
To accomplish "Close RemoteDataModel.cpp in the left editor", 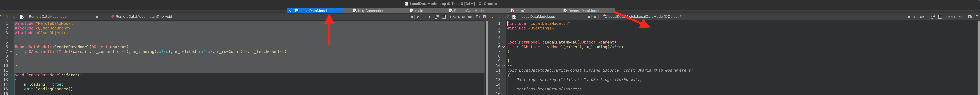I will [102, 17].
